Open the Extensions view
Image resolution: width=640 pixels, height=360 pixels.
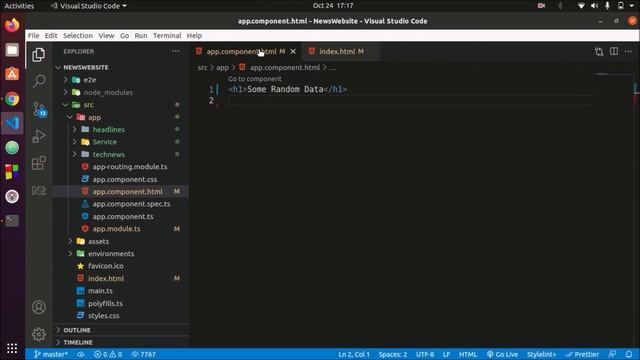[x=39, y=163]
